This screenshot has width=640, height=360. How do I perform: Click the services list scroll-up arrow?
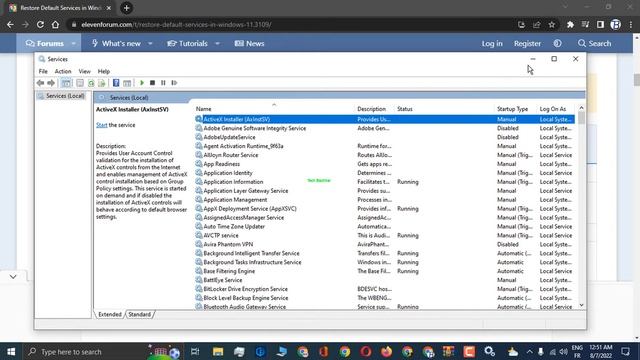click(581, 108)
